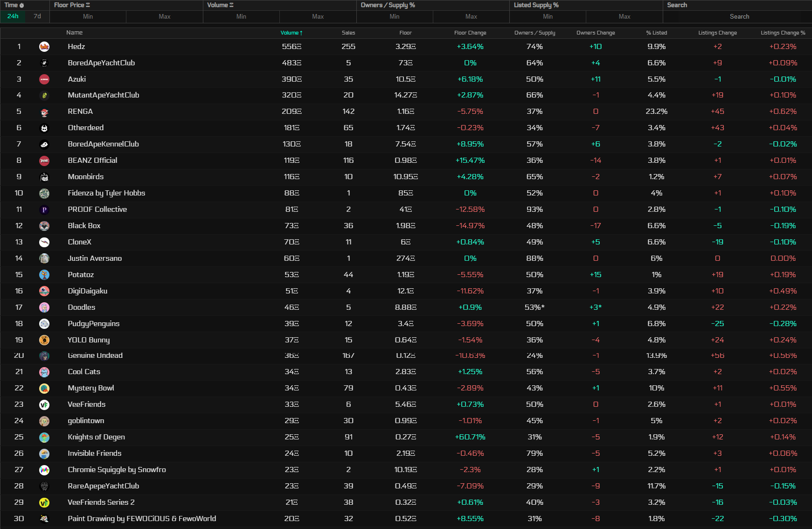Sort table by Sales column
The width and height of the screenshot is (812, 529).
348,33
